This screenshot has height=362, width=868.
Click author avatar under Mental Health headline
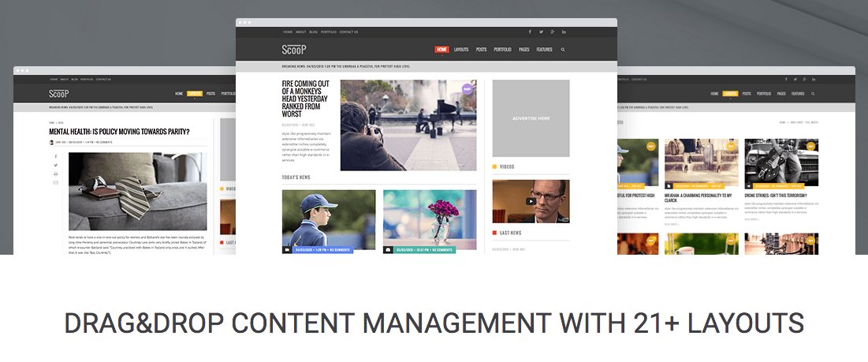coord(51,142)
